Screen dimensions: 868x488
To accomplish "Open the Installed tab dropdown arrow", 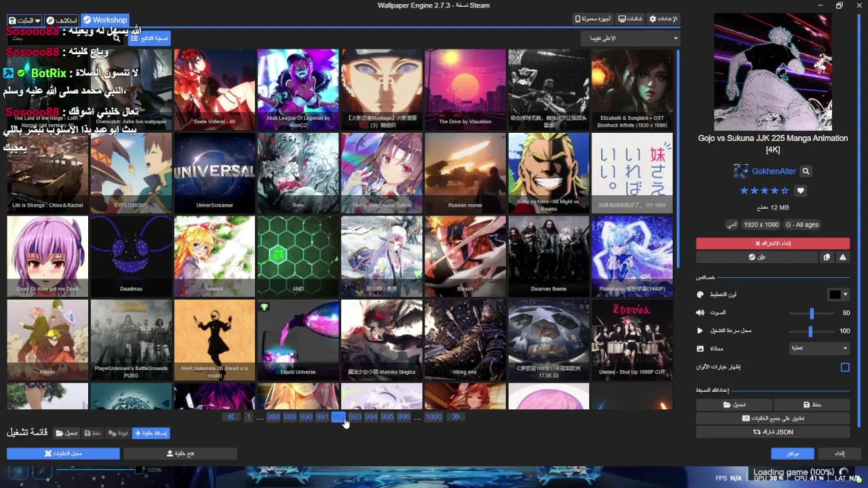I will [x=37, y=20].
